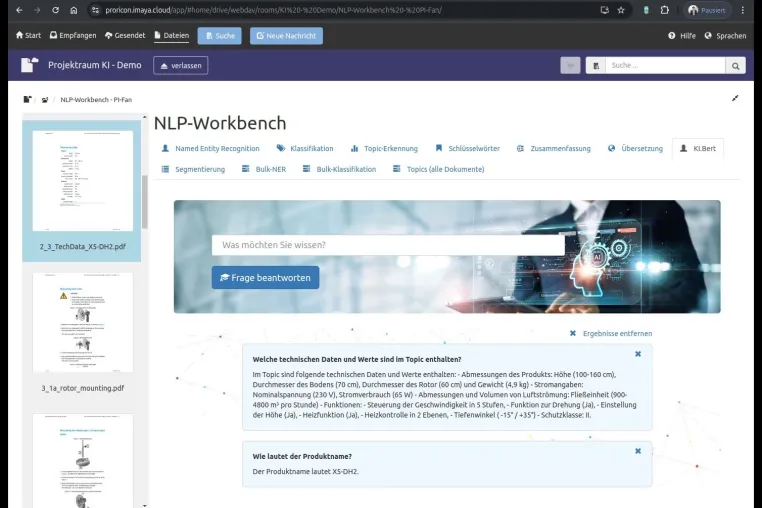Image resolution: width=762 pixels, height=508 pixels.
Task: Click the breadcrumb root drive icon
Action: point(27,100)
